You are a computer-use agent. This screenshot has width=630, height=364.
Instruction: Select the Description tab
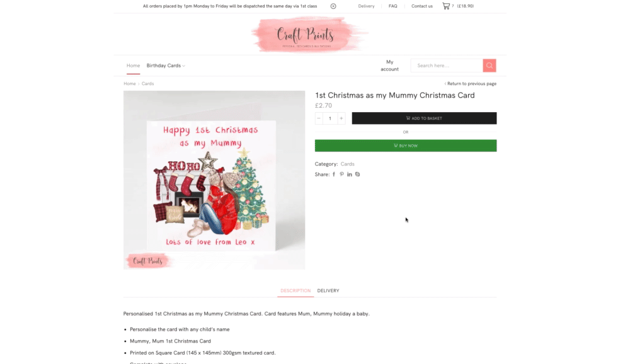(295, 290)
